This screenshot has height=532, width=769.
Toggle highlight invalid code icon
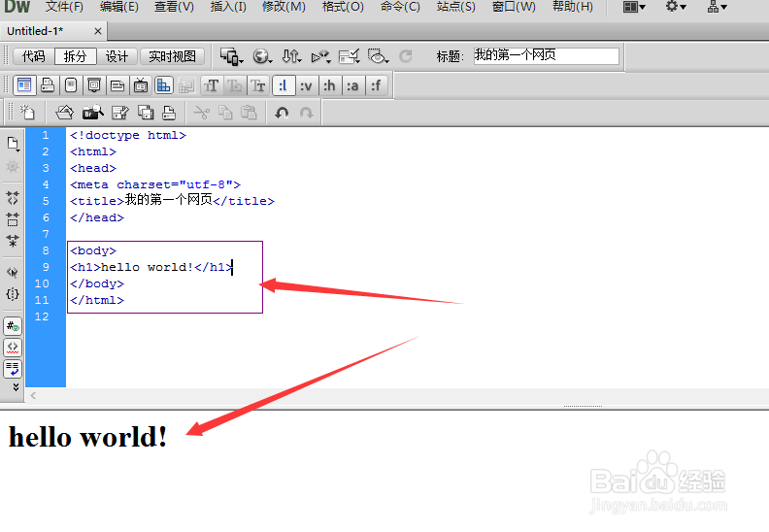pos(13,348)
